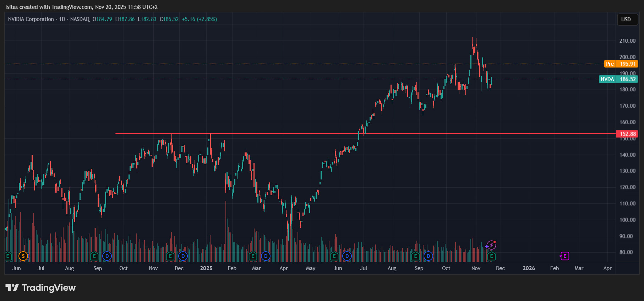The width and height of the screenshot is (644, 301).
Task: Select the earnings E marker near March 2025
Action: 253,256
